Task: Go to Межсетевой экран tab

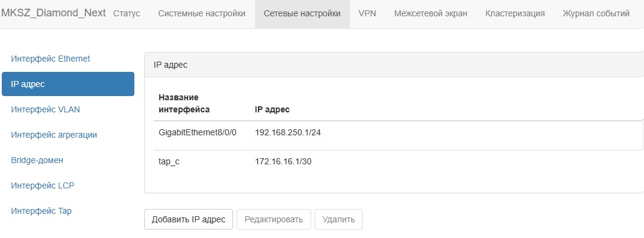Action: (x=430, y=13)
